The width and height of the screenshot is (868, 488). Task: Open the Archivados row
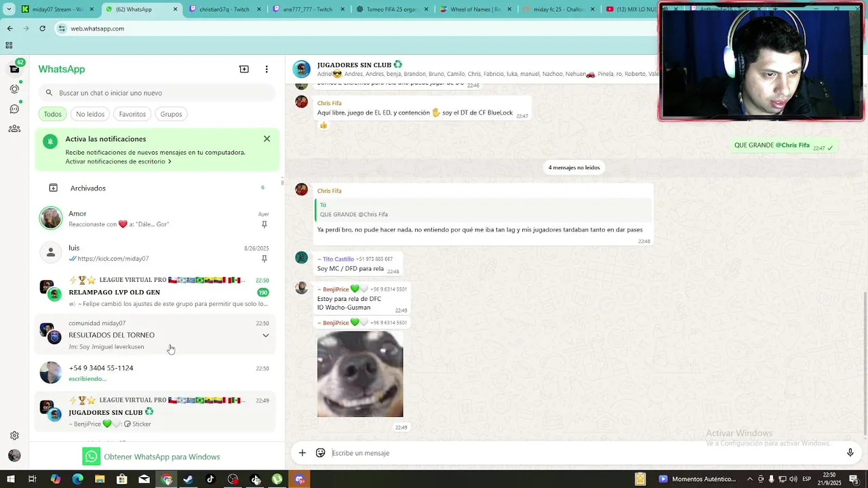click(157, 188)
